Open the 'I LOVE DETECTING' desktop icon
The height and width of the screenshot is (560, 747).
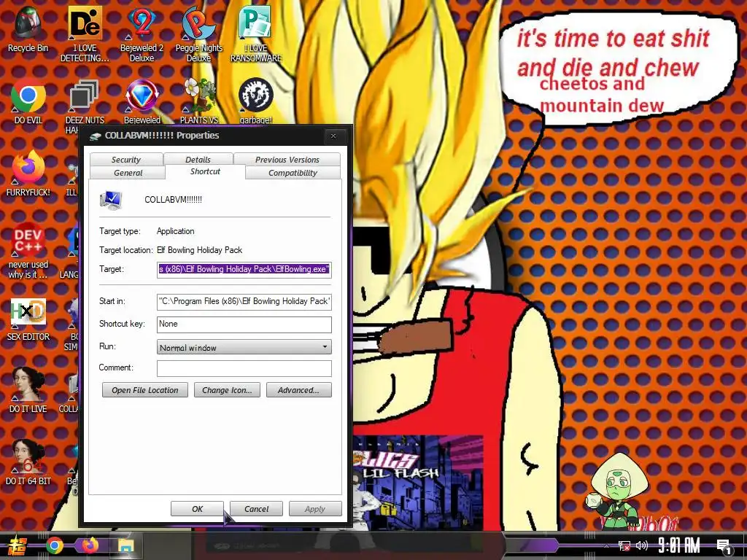(85, 34)
